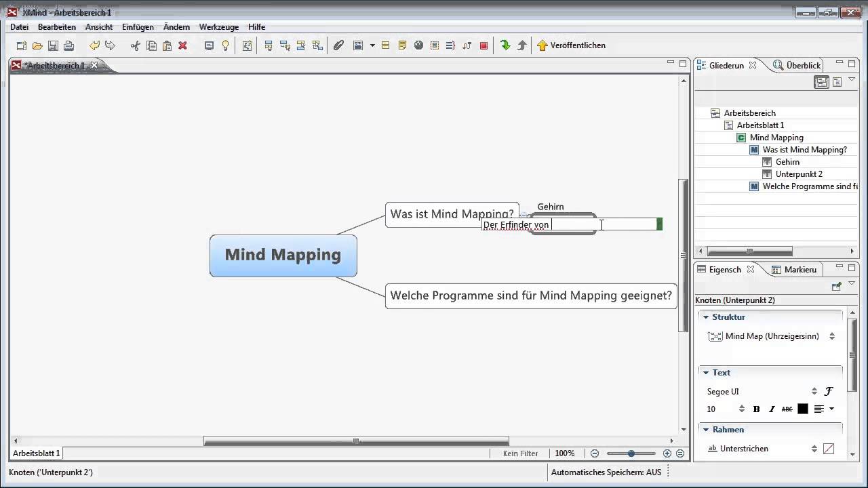This screenshot has height=488, width=868.
Task: Click the Attachment paperclip icon
Action: [x=338, y=45]
